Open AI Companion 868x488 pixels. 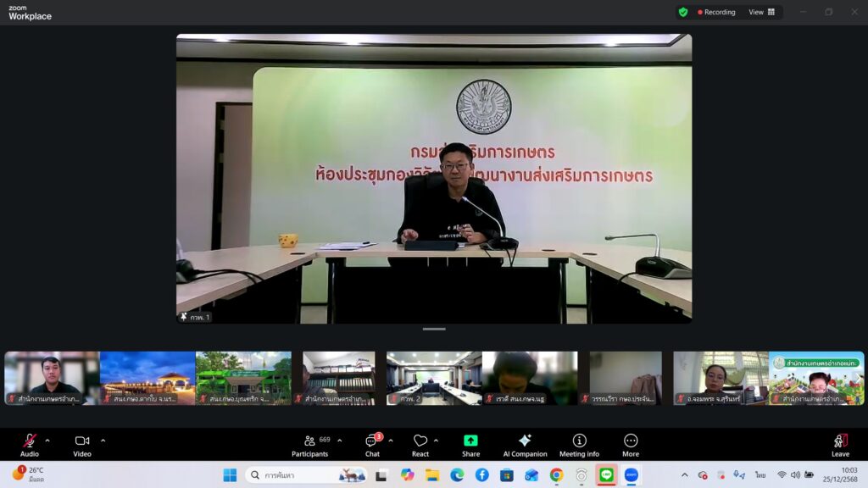pyautogui.click(x=525, y=444)
